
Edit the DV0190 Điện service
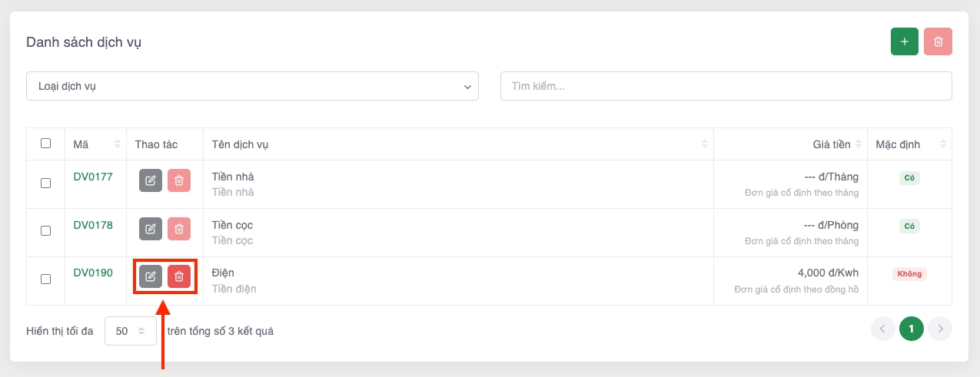point(151,276)
